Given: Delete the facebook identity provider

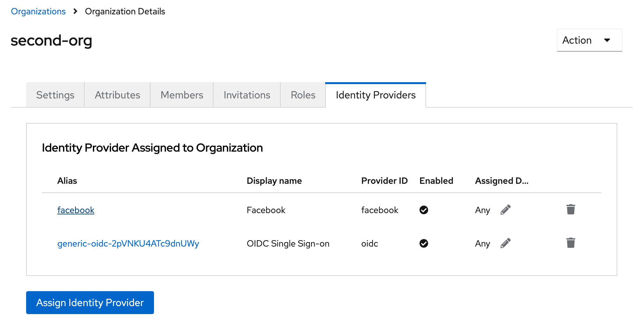Looking at the screenshot, I should pos(570,209).
